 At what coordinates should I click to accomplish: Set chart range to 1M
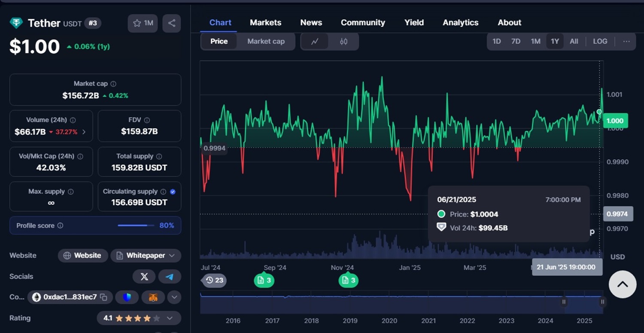(535, 42)
